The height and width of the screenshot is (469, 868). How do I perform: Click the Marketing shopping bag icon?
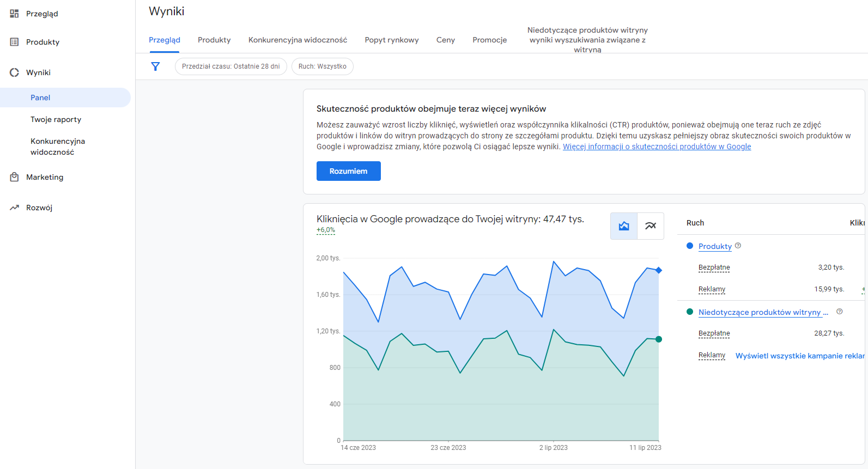tap(14, 177)
